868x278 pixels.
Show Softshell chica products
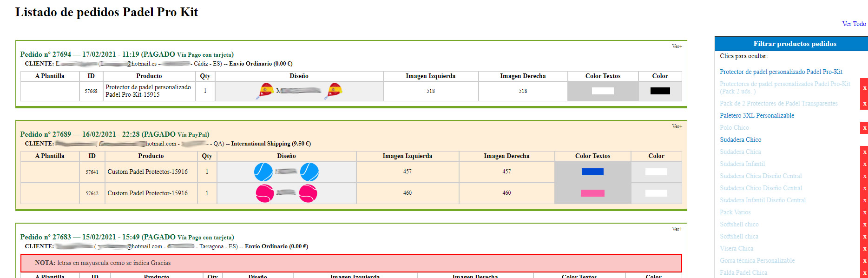click(x=739, y=236)
